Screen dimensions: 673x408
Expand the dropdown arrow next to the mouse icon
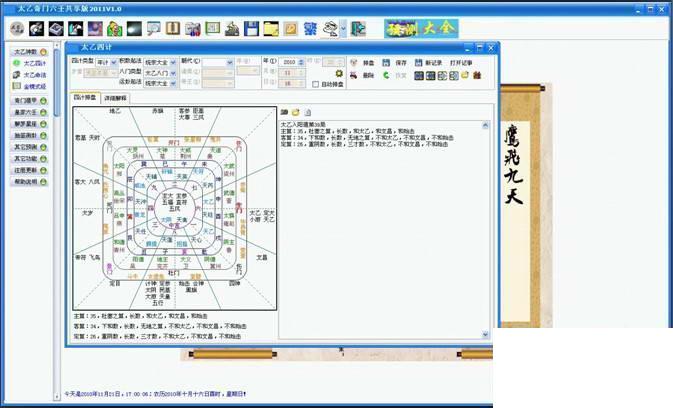pos(343,29)
